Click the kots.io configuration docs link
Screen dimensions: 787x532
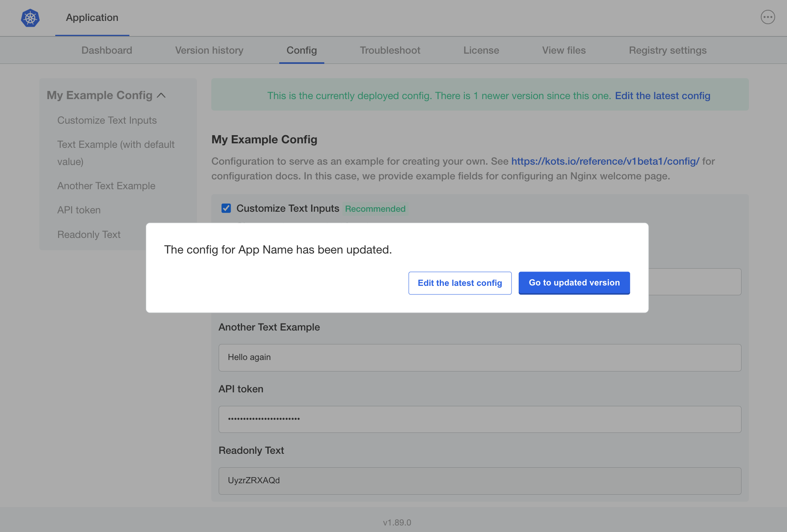click(605, 161)
